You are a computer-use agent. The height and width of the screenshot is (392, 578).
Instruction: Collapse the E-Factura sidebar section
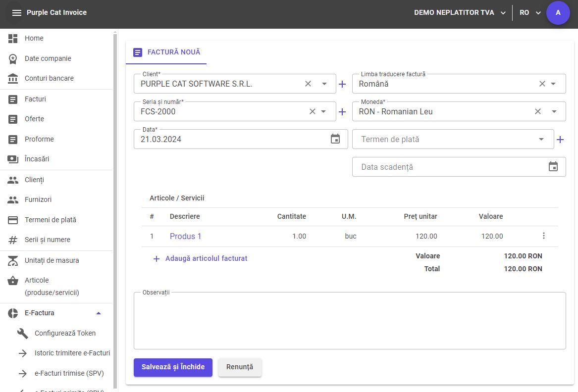[99, 313]
